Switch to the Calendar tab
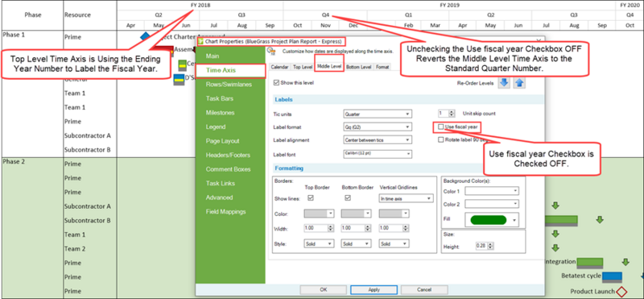 [279, 67]
